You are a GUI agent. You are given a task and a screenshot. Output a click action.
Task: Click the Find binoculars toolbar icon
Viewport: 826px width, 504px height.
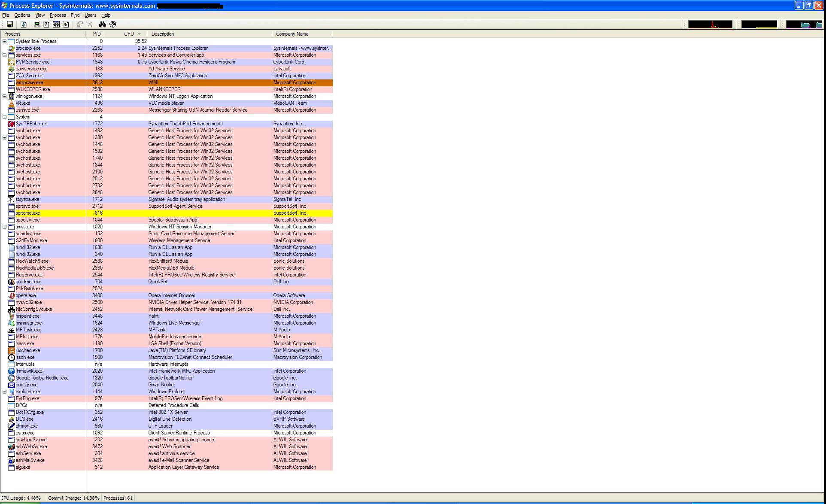(x=102, y=24)
